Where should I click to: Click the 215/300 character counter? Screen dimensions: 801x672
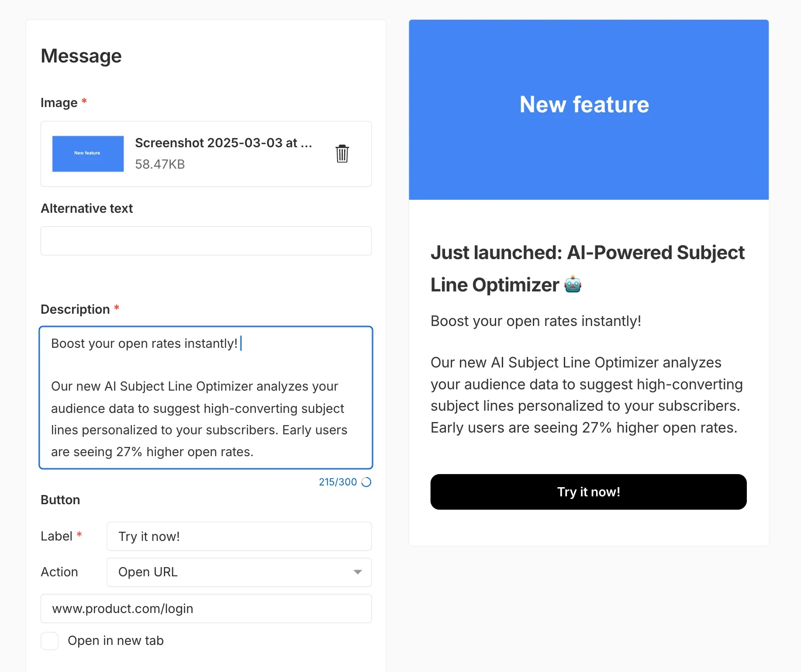coord(338,482)
